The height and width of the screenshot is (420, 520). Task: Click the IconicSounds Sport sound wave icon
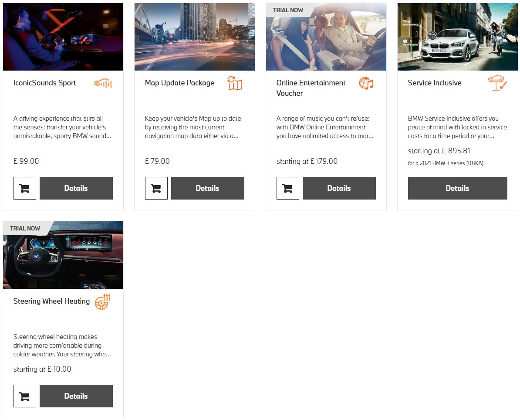[103, 83]
